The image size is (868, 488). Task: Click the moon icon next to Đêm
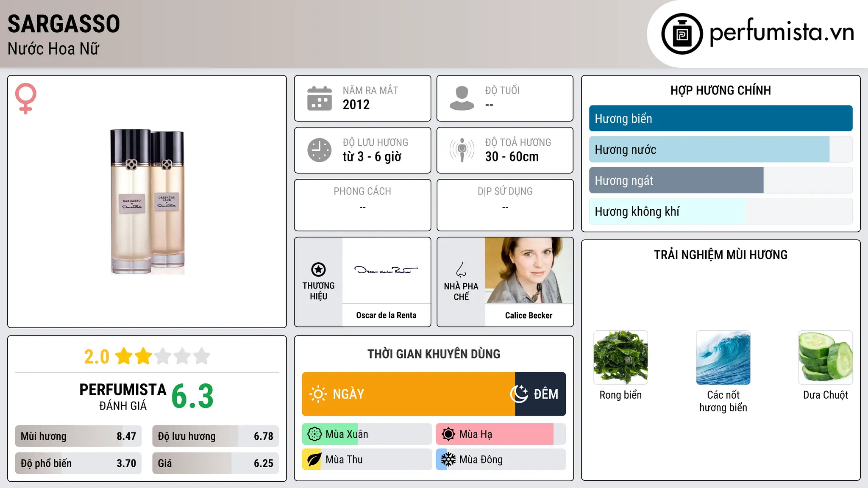519,394
